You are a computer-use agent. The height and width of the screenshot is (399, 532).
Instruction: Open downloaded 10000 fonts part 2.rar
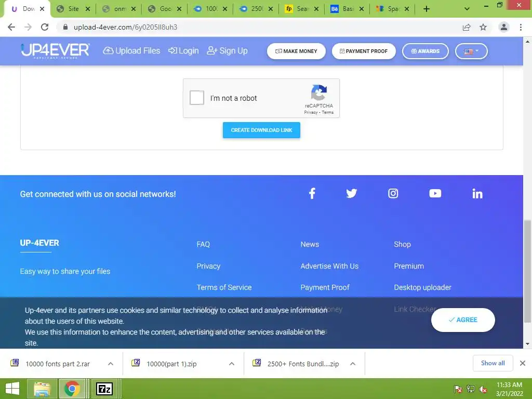(x=58, y=364)
